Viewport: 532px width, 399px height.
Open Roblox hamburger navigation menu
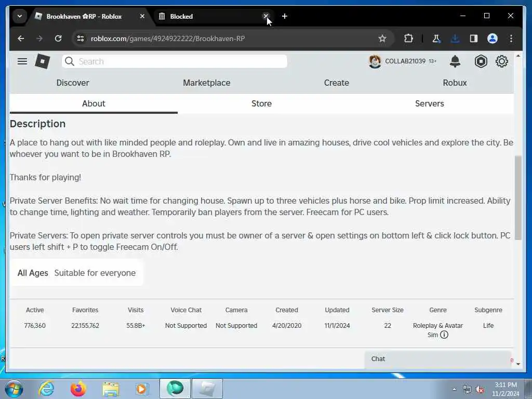22,61
